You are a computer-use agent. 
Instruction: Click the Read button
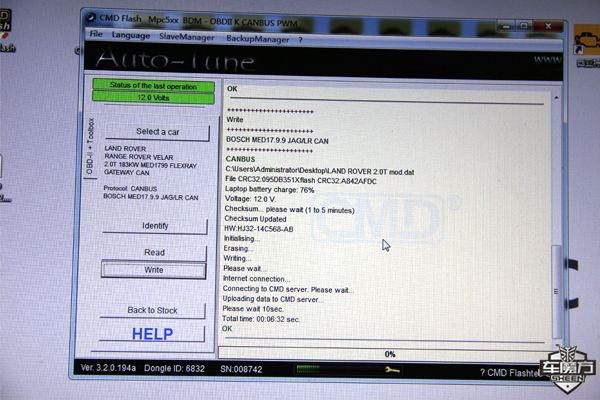tap(154, 253)
